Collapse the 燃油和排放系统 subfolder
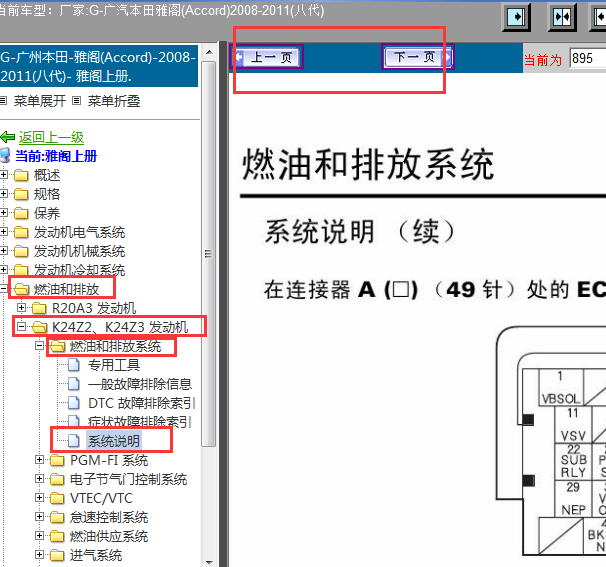The image size is (606, 567). point(39,346)
